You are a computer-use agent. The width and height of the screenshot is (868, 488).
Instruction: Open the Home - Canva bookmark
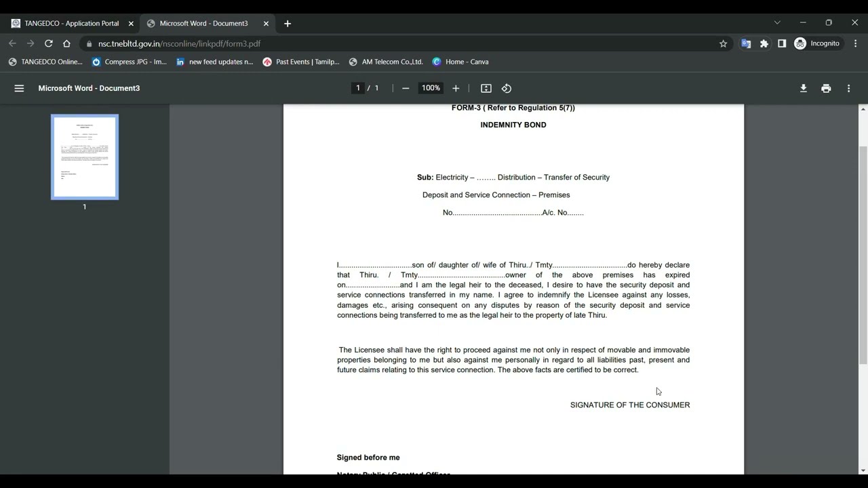460,62
